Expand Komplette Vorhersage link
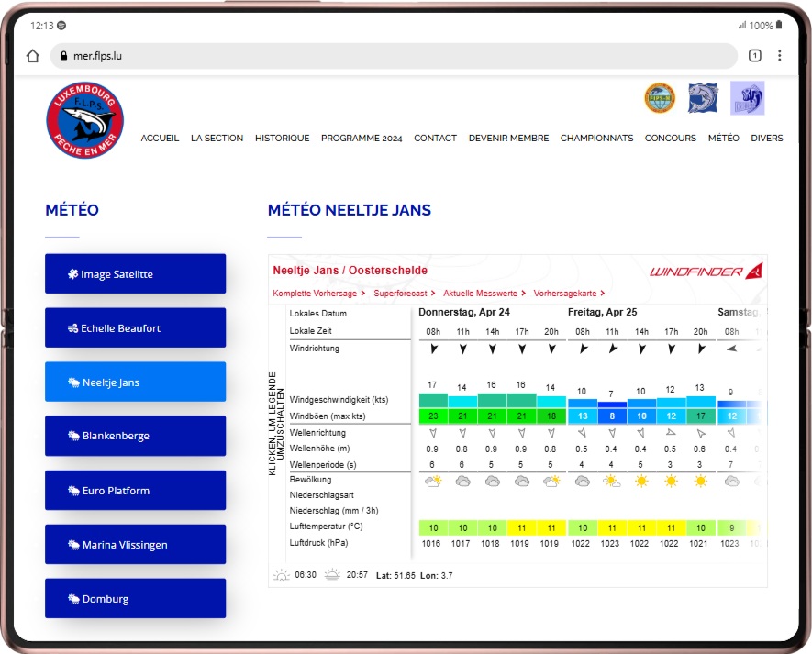Screen dimensions: 812x654 coord(318,294)
